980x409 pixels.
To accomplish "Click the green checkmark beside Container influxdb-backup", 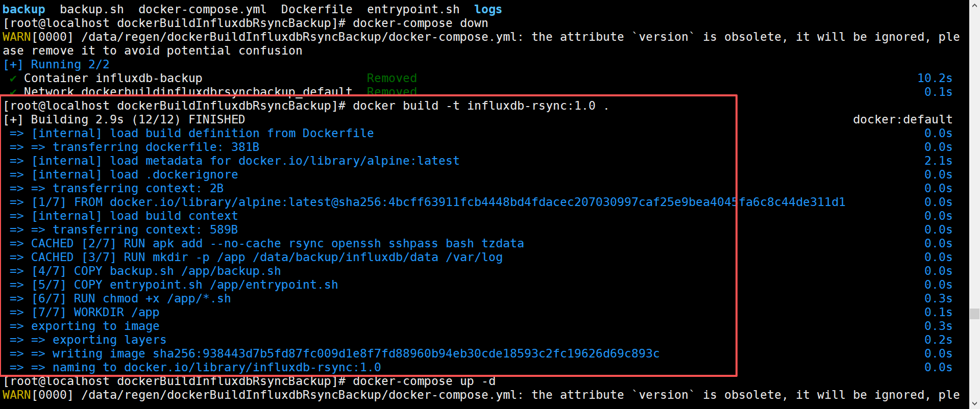I will point(13,79).
